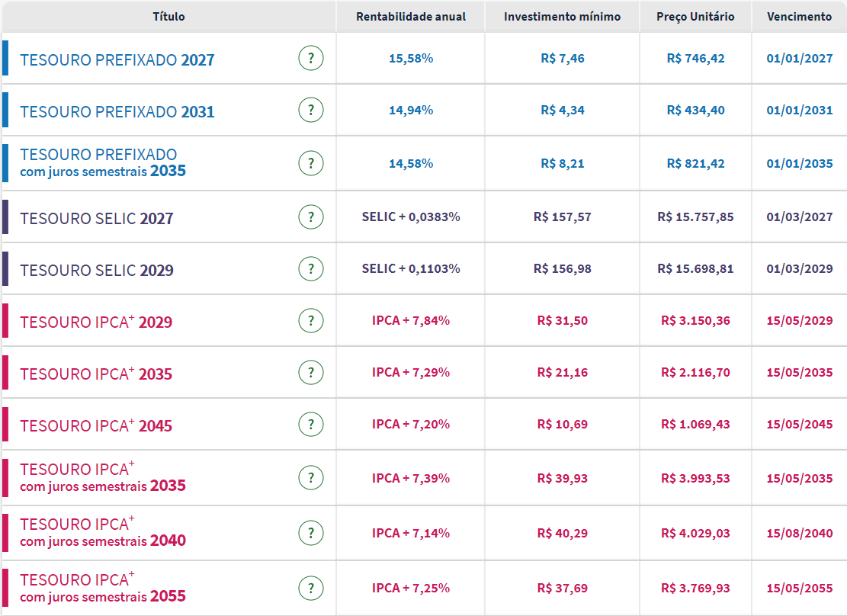Select Tesouro IPCA+ 2045 title
Image resolution: width=847 pixels, height=616 pixels.
[x=96, y=426]
